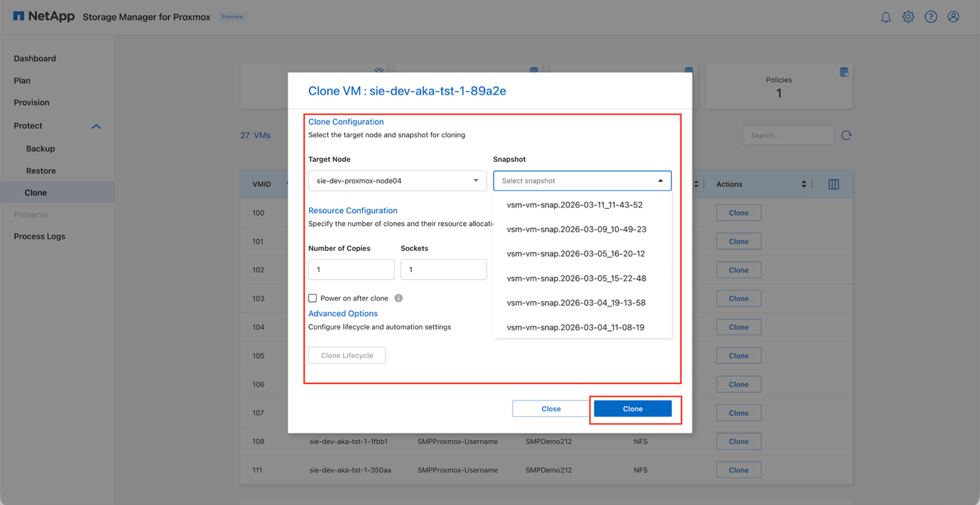
Task: Refresh the VM list
Action: tap(846, 134)
